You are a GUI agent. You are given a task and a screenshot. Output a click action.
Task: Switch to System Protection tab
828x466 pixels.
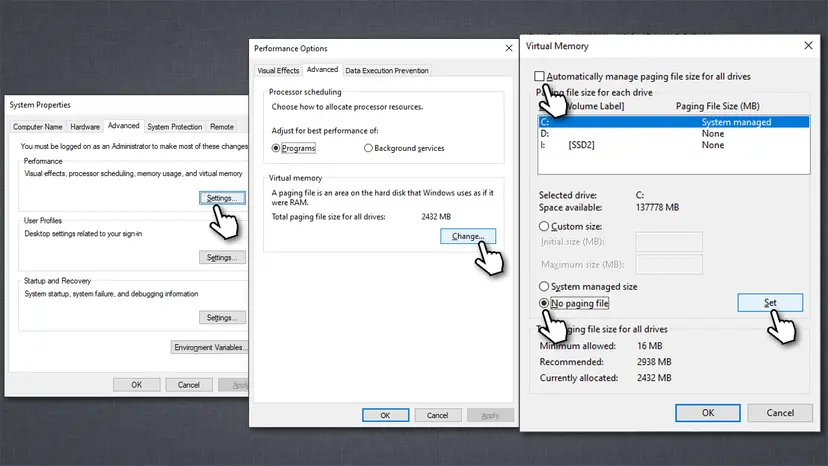[175, 127]
